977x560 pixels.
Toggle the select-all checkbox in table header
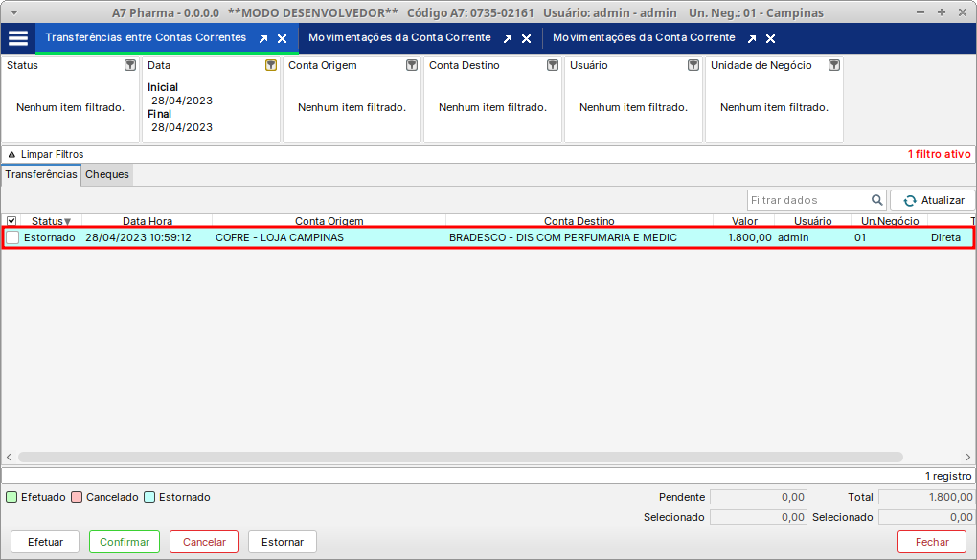click(x=11, y=221)
